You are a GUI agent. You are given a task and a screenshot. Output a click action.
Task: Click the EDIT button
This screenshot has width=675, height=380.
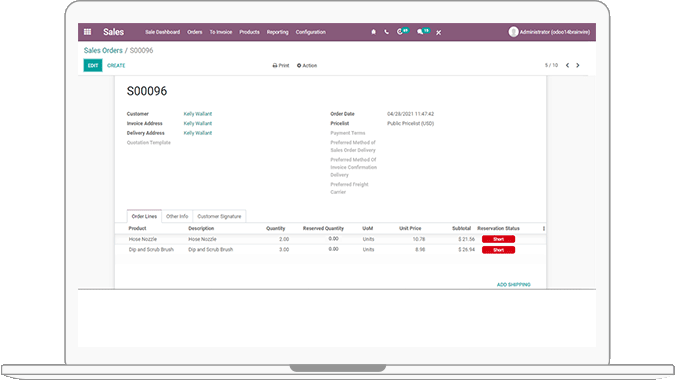93,65
